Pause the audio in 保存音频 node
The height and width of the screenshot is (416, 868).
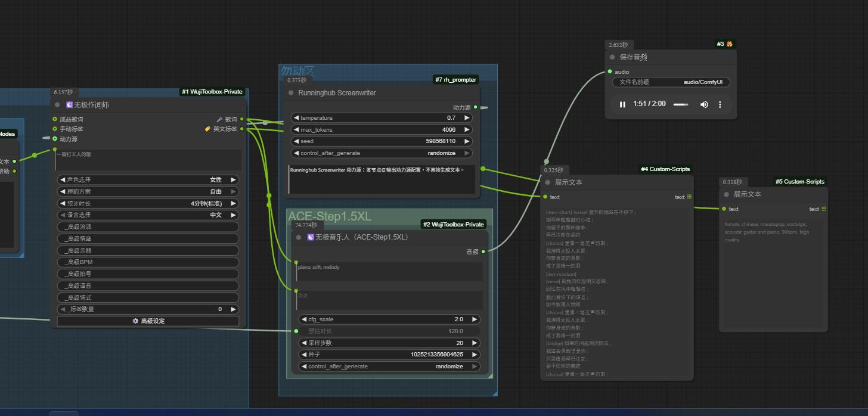(622, 104)
